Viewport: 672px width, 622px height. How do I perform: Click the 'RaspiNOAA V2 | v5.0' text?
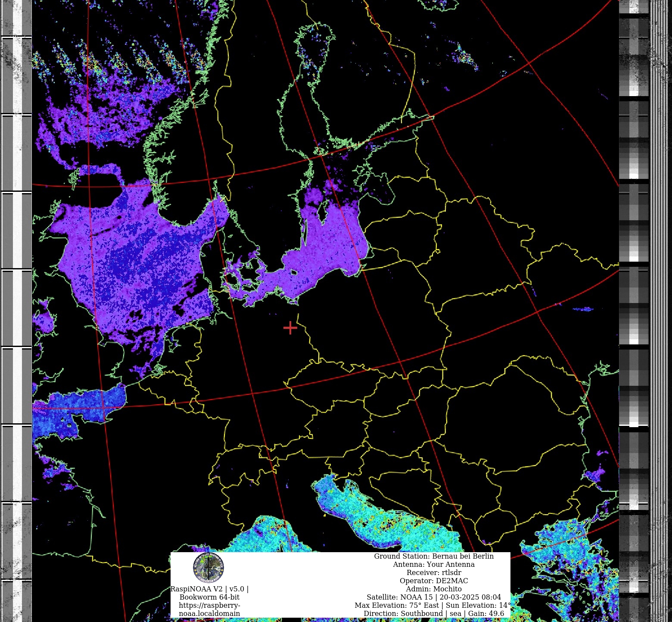coord(209,589)
